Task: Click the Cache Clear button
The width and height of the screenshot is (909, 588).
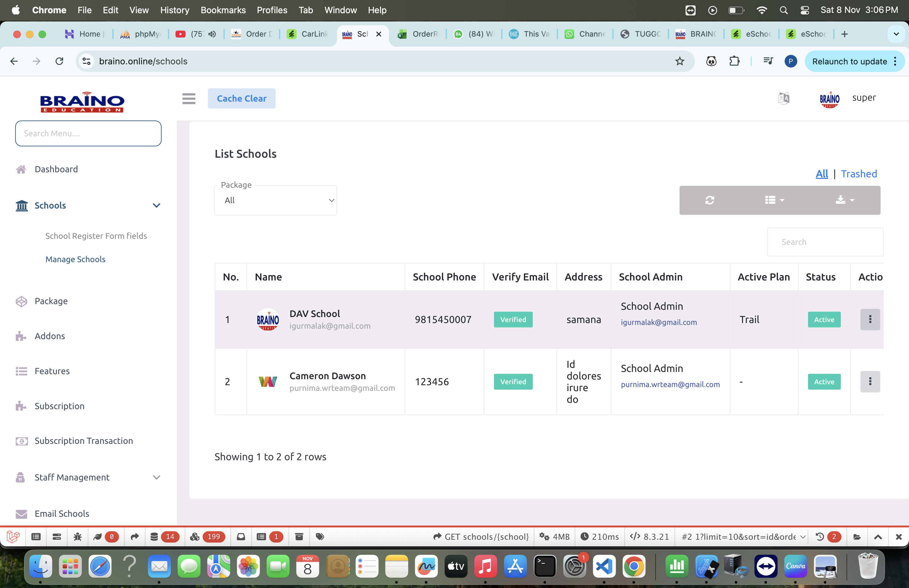Action: [x=241, y=98]
